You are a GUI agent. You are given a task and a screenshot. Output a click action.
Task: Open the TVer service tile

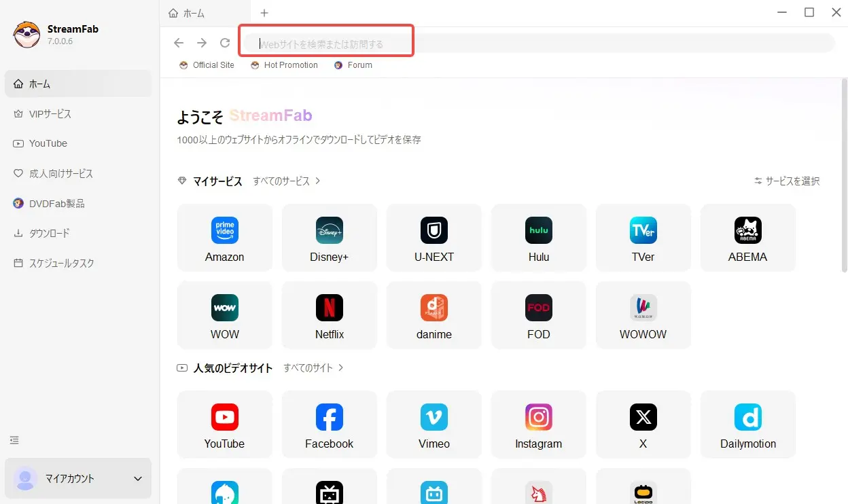coord(643,238)
